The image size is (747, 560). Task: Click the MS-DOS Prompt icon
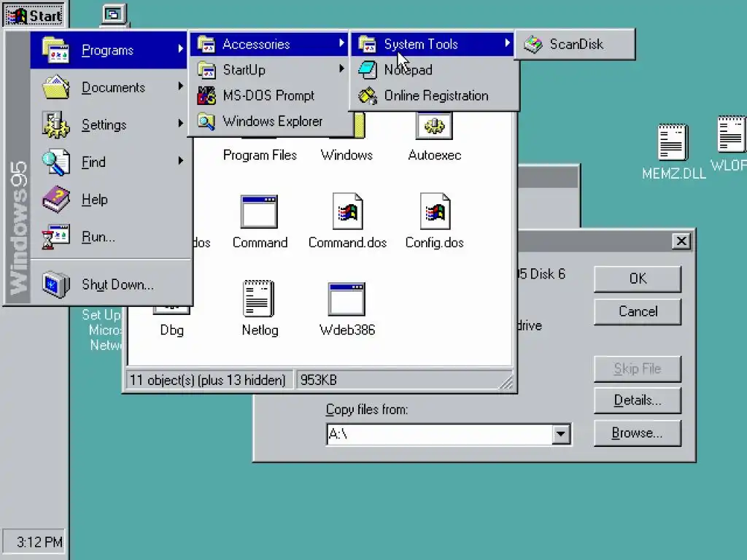pyautogui.click(x=206, y=96)
